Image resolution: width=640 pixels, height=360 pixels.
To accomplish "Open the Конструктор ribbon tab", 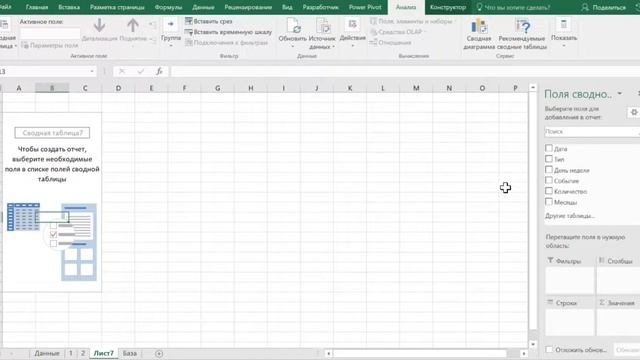I will [x=448, y=7].
